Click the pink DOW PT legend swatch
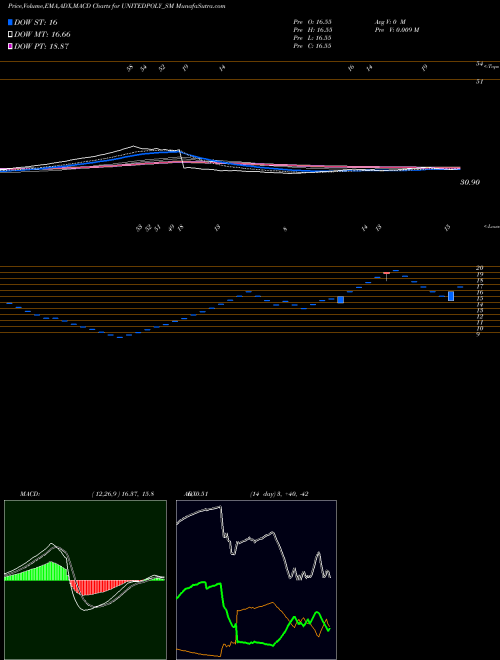Image resolution: width=500 pixels, height=660 pixels. tap(11, 47)
